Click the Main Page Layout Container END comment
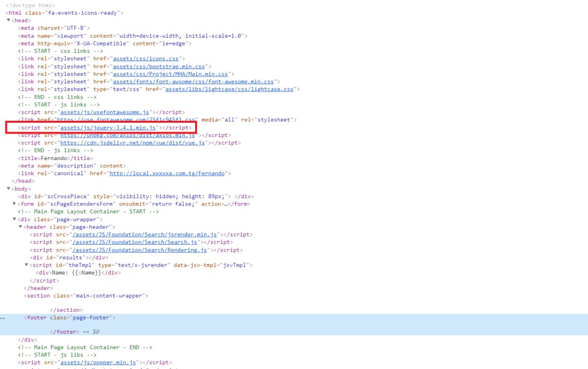 [x=85, y=347]
